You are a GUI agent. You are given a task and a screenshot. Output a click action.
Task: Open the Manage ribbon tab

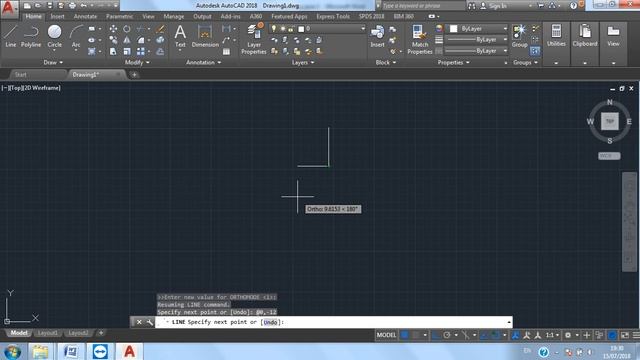[x=173, y=16]
